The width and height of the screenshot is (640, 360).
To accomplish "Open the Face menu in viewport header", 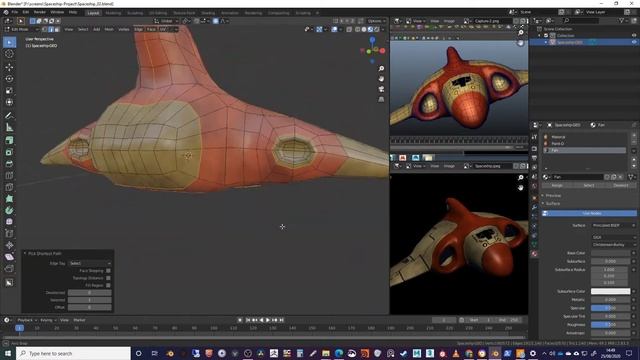I will pyautogui.click(x=151, y=29).
